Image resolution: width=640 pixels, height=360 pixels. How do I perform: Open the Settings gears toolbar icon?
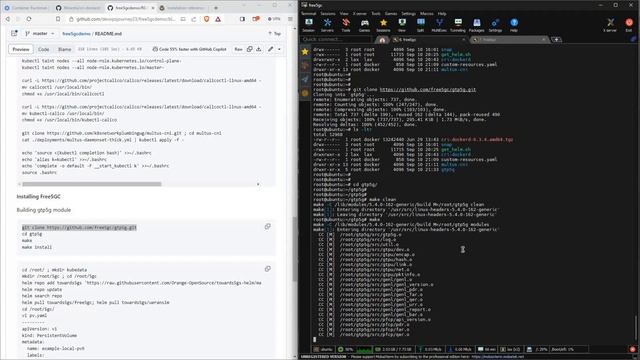tap(495, 25)
